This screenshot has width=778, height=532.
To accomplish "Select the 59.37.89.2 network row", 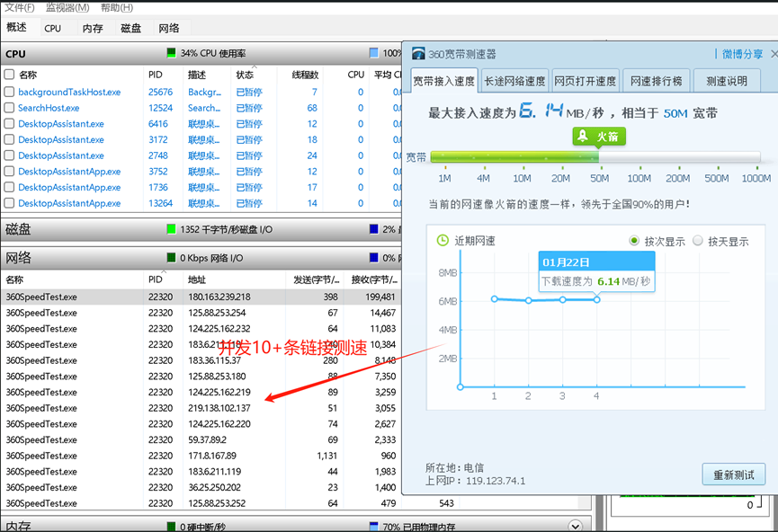I will pos(201,439).
